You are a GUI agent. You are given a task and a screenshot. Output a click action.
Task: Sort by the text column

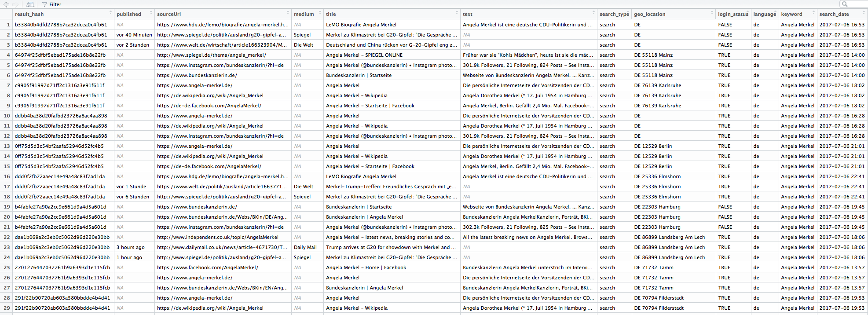(528, 14)
